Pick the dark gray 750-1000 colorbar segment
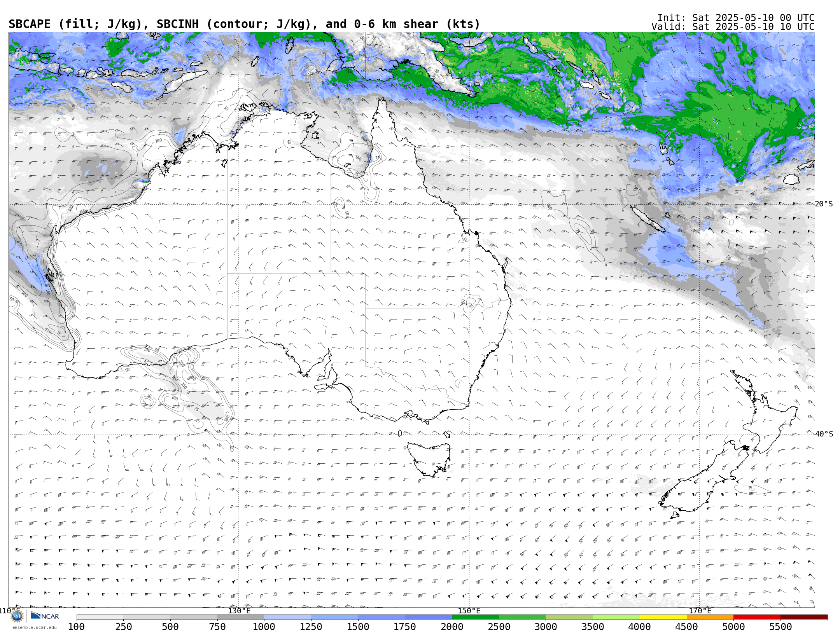 241,617
